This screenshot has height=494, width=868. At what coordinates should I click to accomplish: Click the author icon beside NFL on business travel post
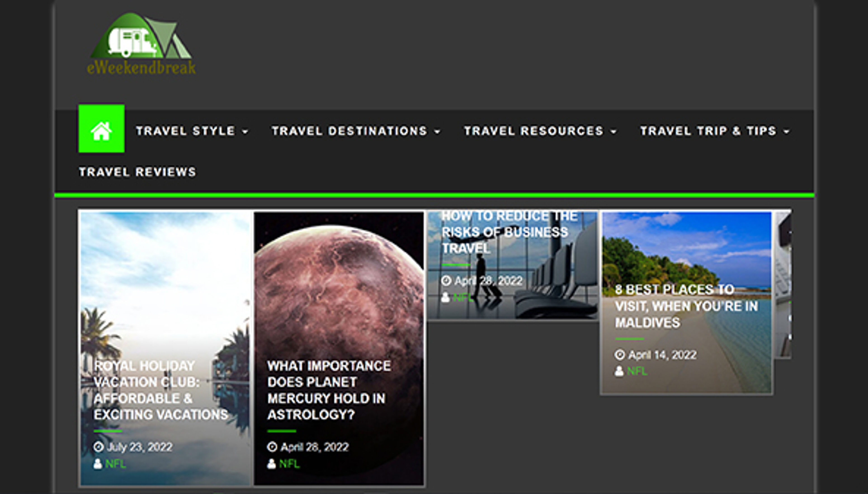pos(446,298)
